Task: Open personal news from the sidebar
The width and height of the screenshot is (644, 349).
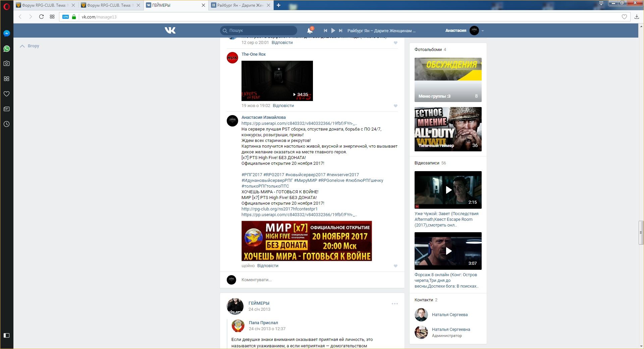Action: [x=6, y=109]
